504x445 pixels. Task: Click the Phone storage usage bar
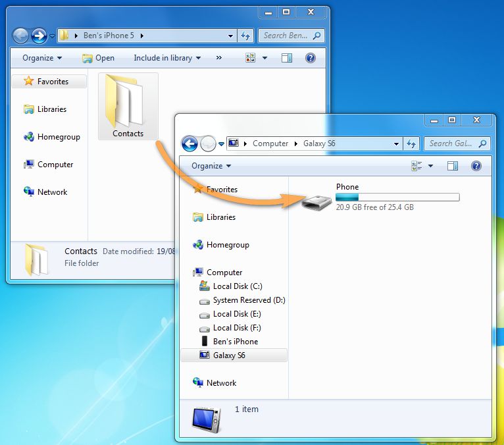397,197
